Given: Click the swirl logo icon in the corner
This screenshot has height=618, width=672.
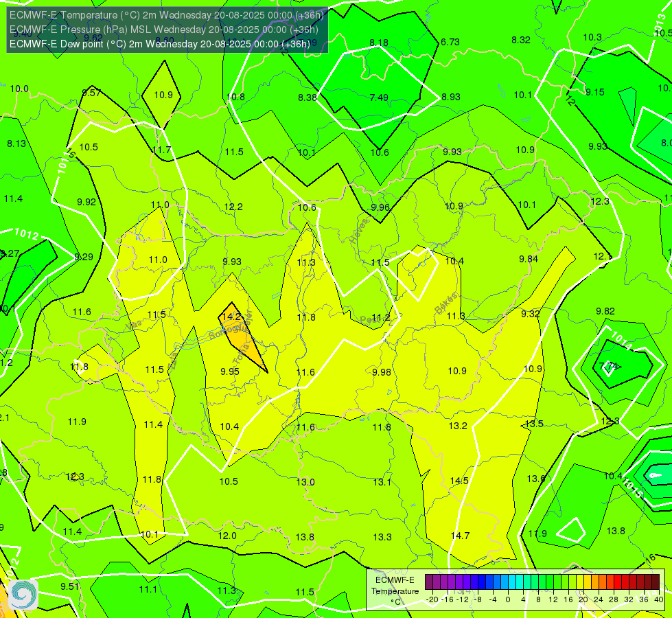Looking at the screenshot, I should pyautogui.click(x=23, y=594).
